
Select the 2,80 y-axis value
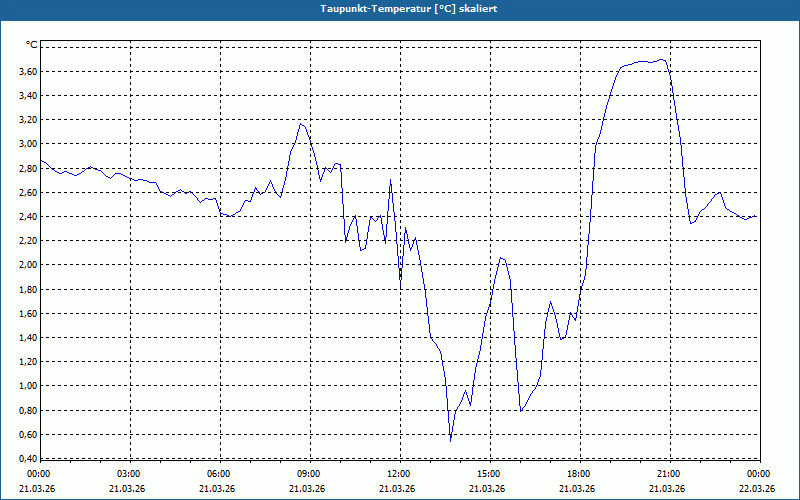[28, 168]
